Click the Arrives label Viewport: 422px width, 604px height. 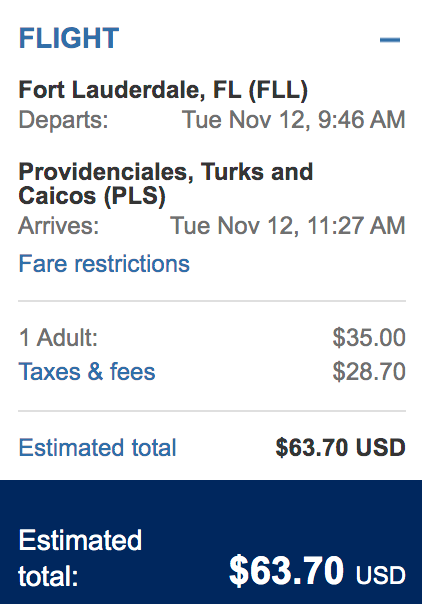(x=59, y=225)
